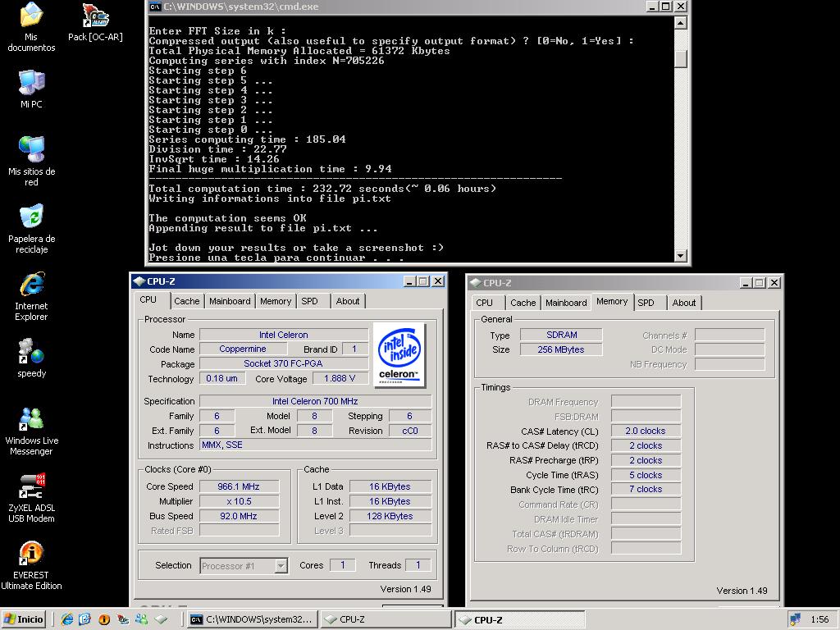The width and height of the screenshot is (840, 630).
Task: Click Instructions MMX, SSE field
Action: click(x=315, y=445)
